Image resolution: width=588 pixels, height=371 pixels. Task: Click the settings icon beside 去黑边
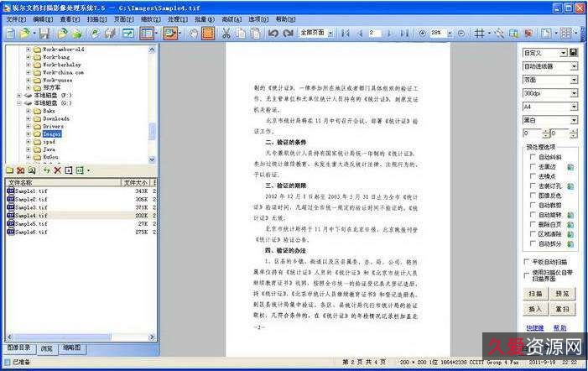570,167
